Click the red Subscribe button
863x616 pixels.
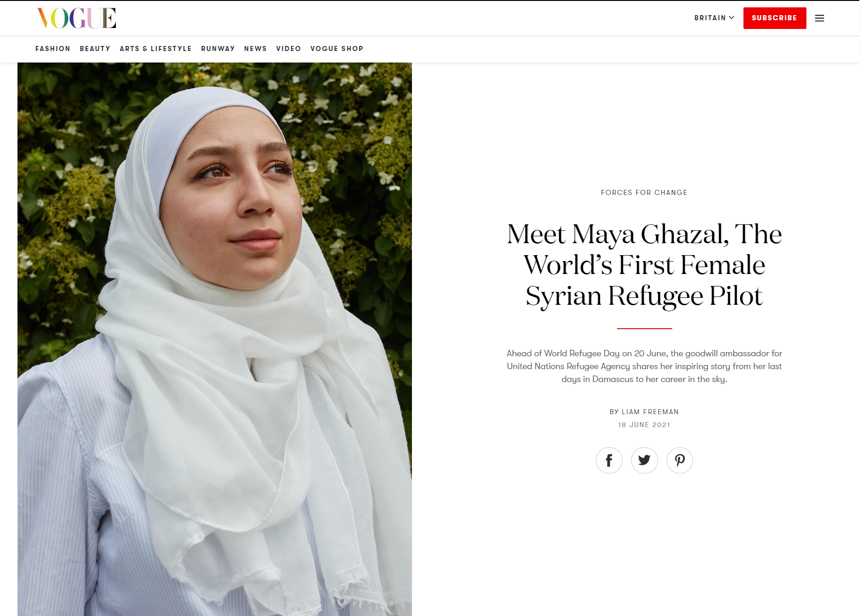[x=774, y=18]
